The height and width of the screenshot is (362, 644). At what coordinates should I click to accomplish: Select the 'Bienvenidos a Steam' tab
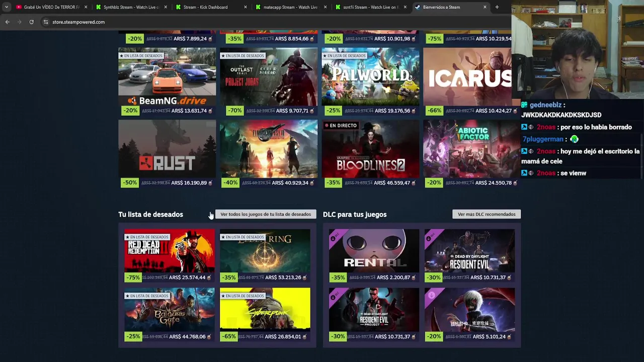click(x=450, y=7)
